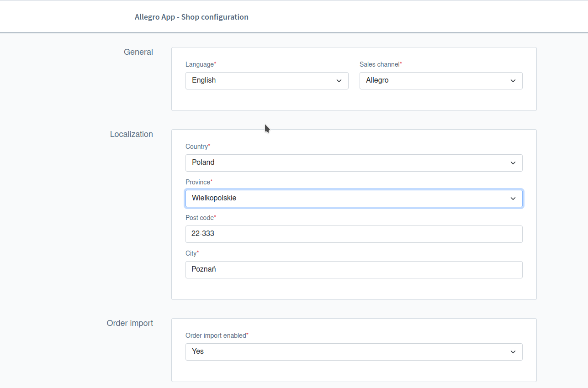Open the Province dropdown showing Wielkopolskie
This screenshot has height=388, width=588.
pyautogui.click(x=354, y=199)
